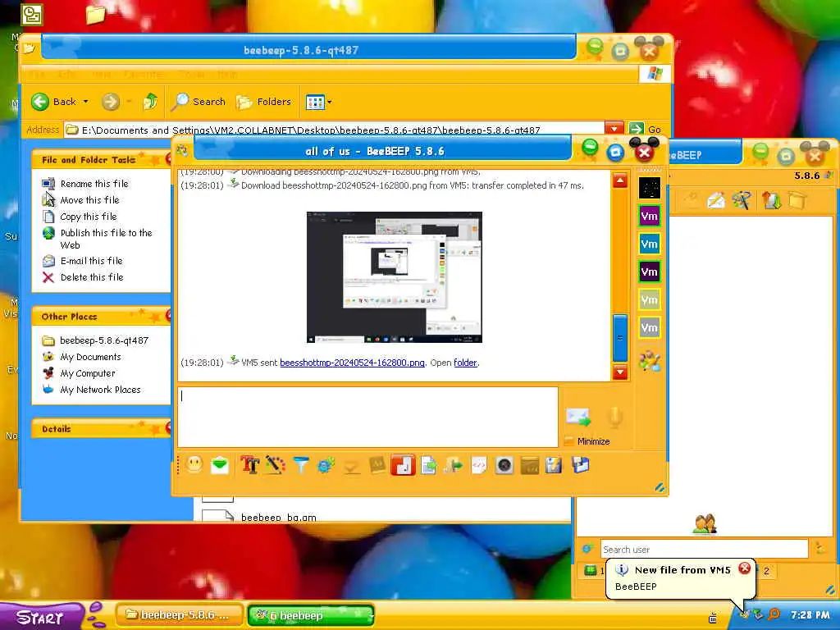Click the Back button in Explorer

(x=53, y=101)
